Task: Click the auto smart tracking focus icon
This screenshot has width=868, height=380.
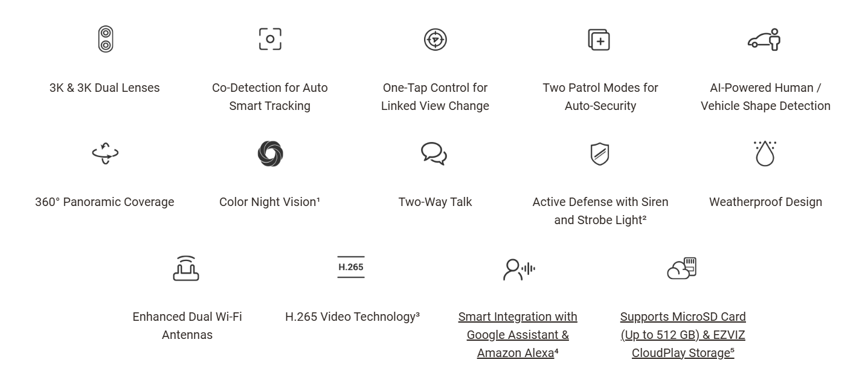Action: pos(270,39)
